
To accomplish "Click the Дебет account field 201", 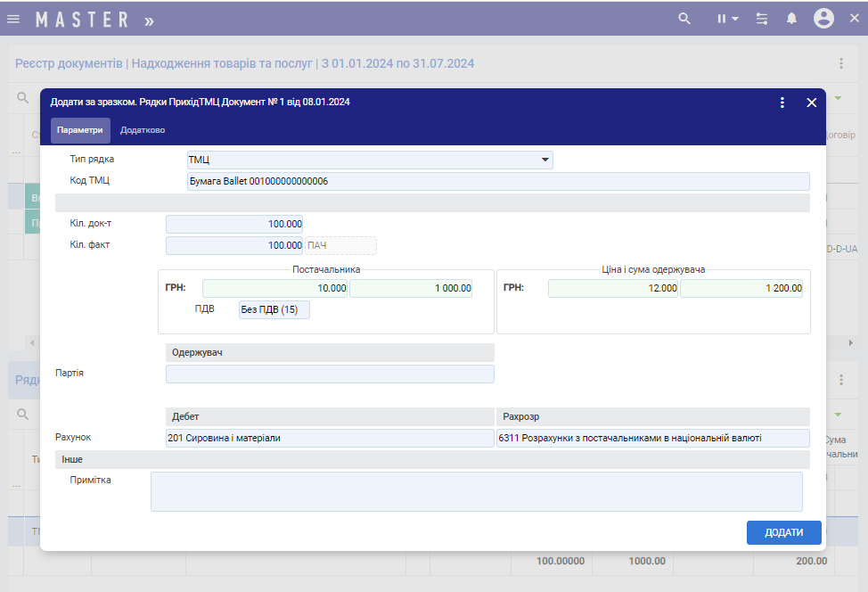I will tap(330, 438).
